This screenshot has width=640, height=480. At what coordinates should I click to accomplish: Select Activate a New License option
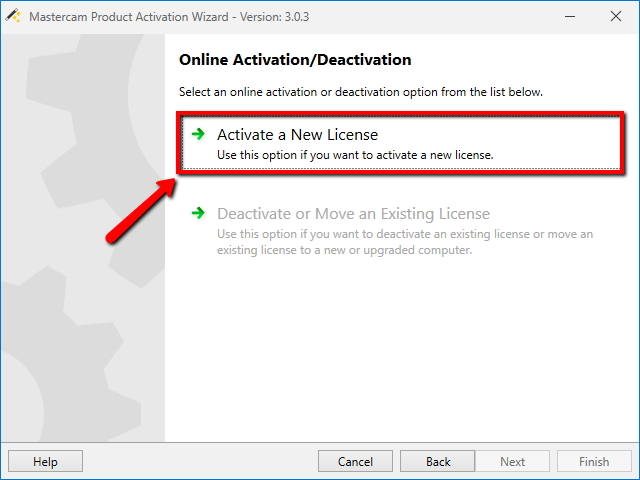401,143
